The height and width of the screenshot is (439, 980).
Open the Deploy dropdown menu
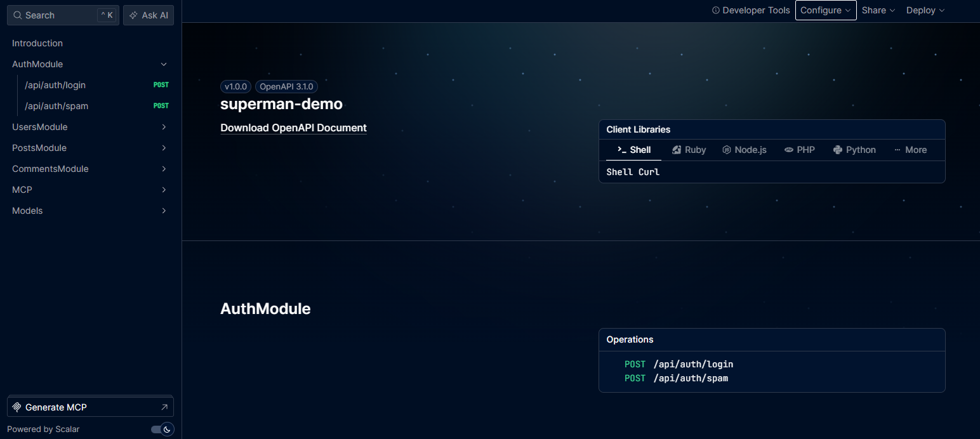(x=925, y=10)
